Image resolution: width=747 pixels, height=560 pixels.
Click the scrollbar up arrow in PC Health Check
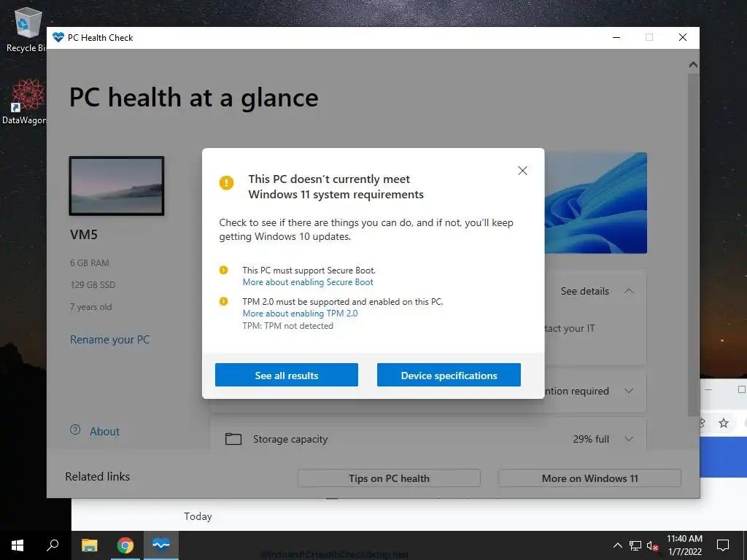click(x=693, y=65)
